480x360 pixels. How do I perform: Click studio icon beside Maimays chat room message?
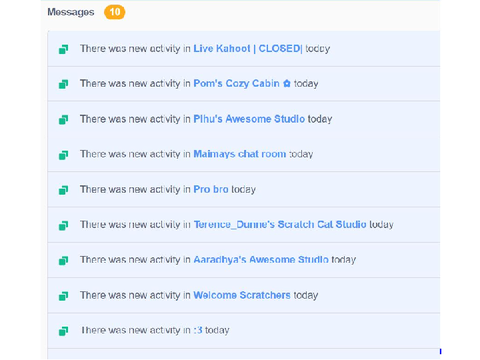[63, 155]
